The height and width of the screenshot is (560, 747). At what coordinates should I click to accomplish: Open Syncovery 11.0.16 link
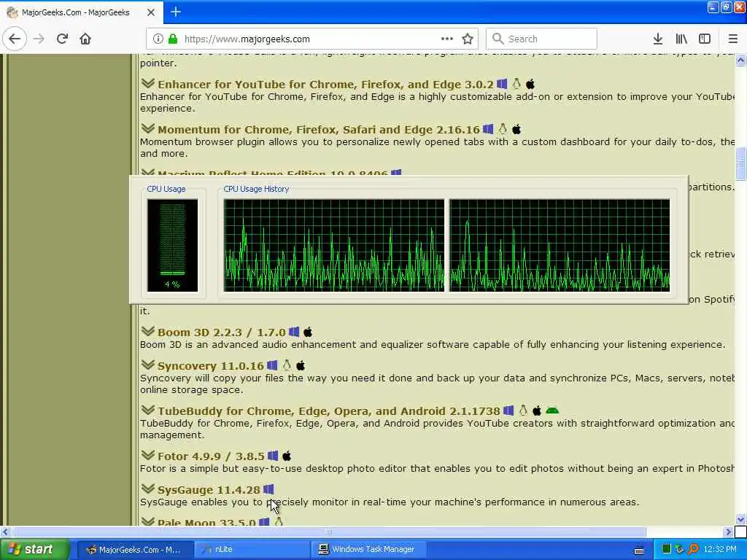[x=211, y=366]
